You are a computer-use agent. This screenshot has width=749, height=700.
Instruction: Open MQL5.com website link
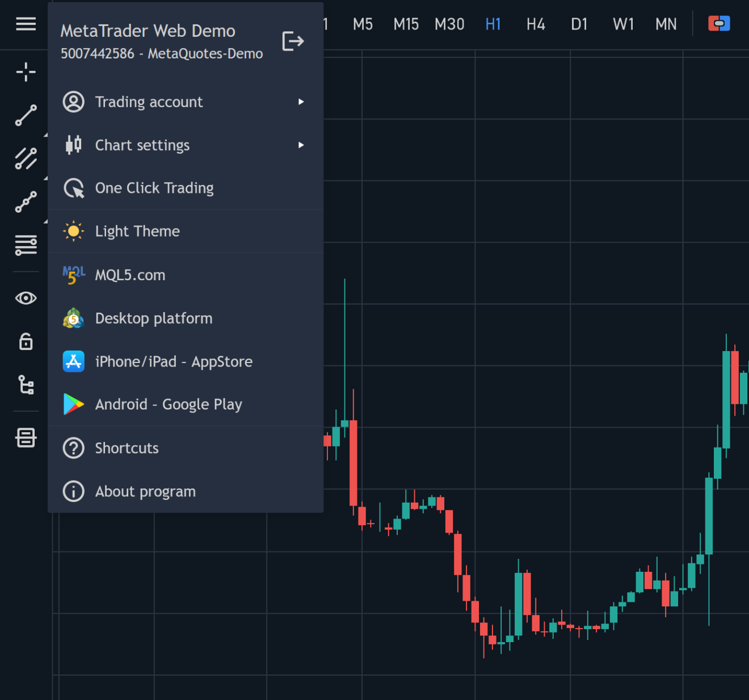click(x=130, y=275)
